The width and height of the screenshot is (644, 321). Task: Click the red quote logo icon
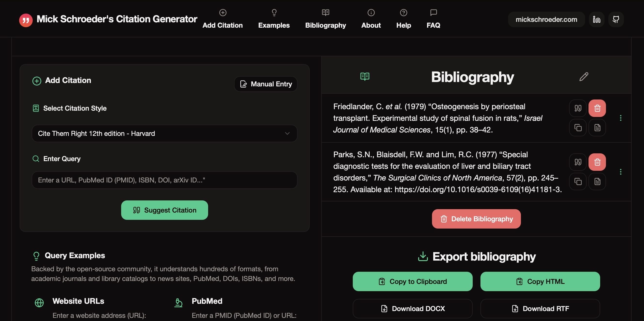(x=26, y=20)
